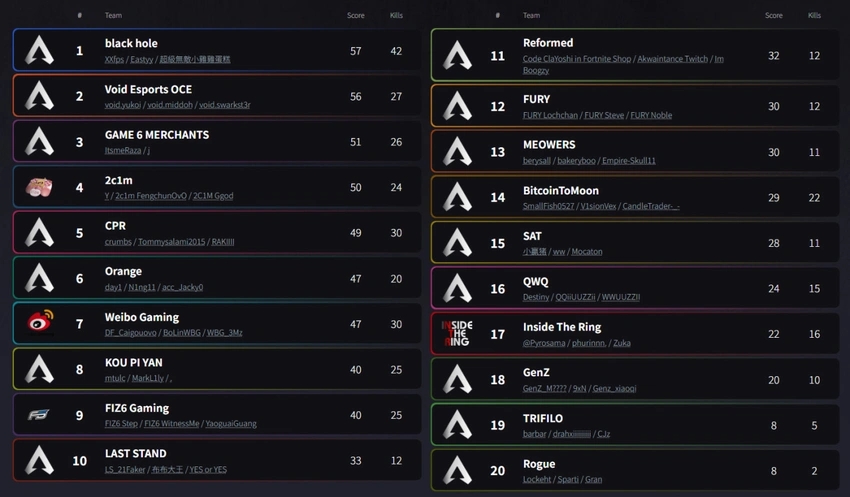Open player link Empire-Skull11
The width and height of the screenshot is (850, 497).
pyautogui.click(x=628, y=160)
